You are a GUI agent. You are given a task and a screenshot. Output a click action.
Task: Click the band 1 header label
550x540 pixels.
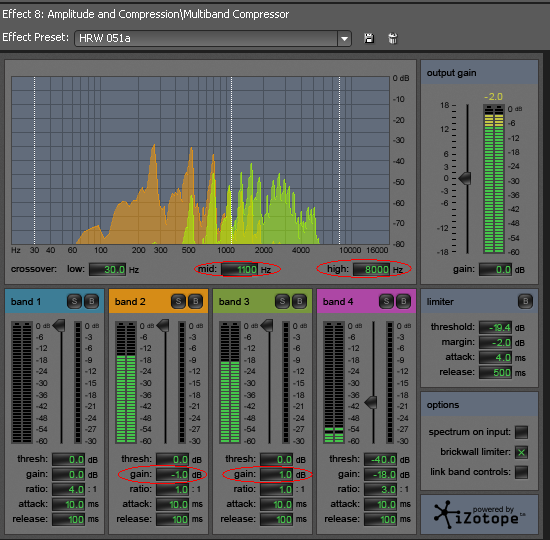pos(26,301)
